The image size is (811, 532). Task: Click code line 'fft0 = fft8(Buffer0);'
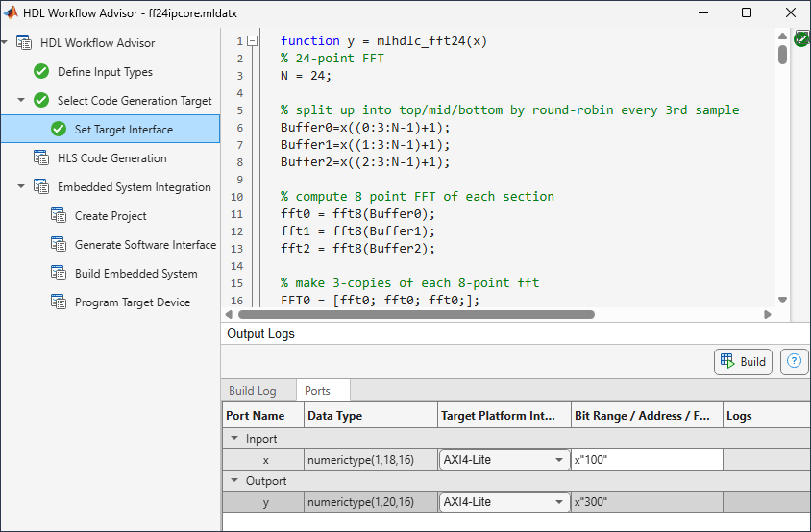point(357,213)
